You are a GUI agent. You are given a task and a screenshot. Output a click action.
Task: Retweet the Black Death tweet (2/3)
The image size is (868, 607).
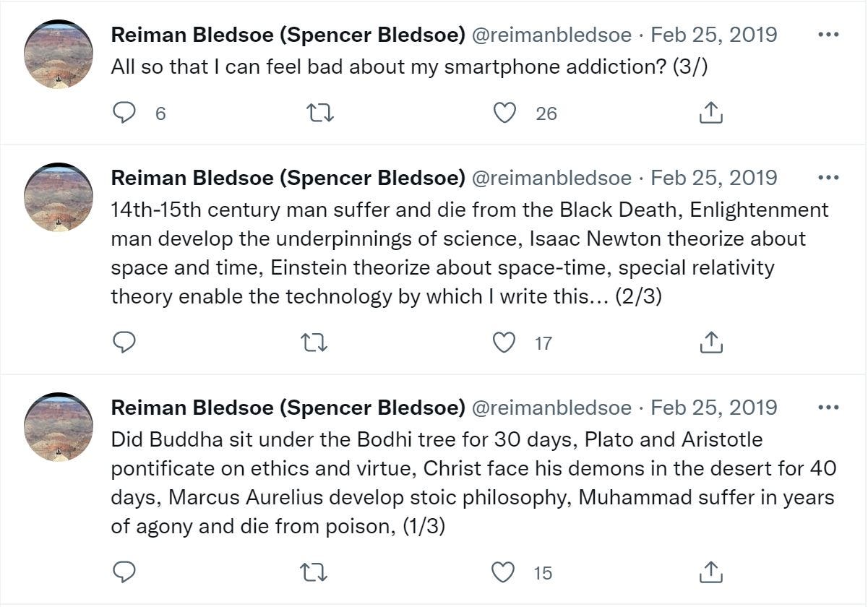[314, 343]
